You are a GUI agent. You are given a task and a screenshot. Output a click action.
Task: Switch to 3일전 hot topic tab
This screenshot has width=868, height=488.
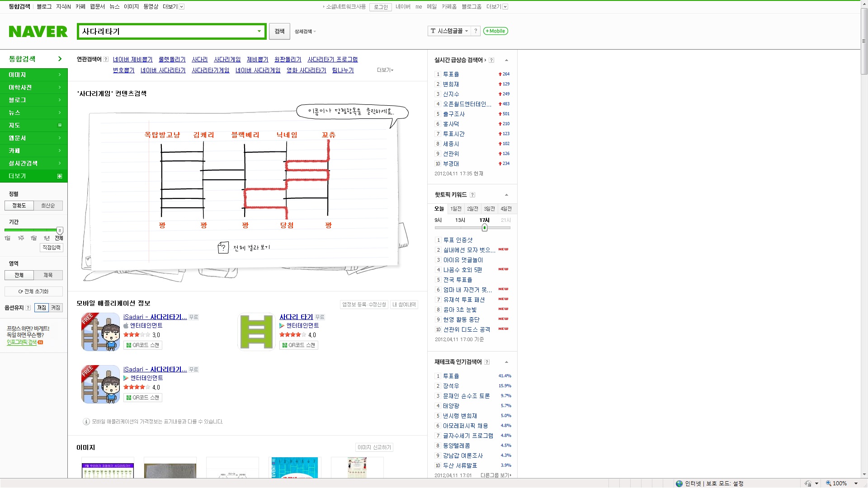(489, 209)
